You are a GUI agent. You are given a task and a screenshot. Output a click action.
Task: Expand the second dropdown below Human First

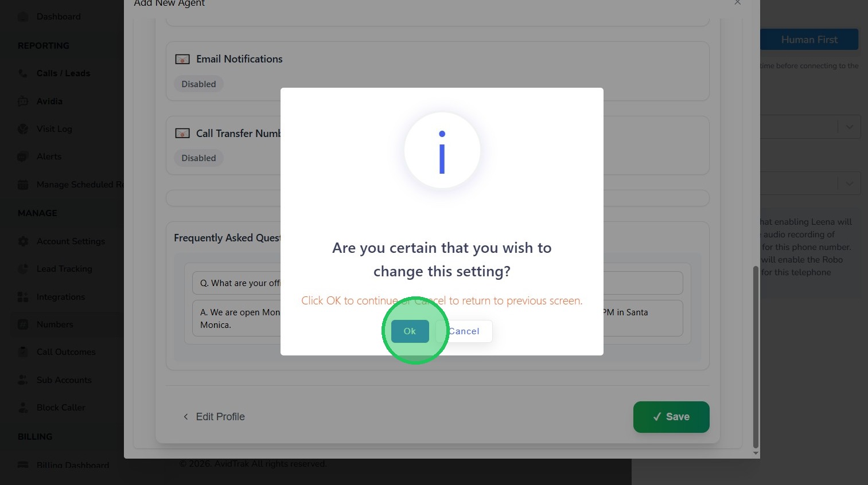(x=849, y=183)
